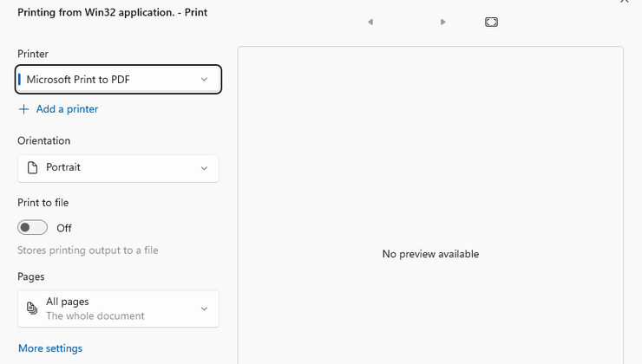The height and width of the screenshot is (364, 642).
Task: Click the Stores printing output description text
Action: tap(88, 250)
